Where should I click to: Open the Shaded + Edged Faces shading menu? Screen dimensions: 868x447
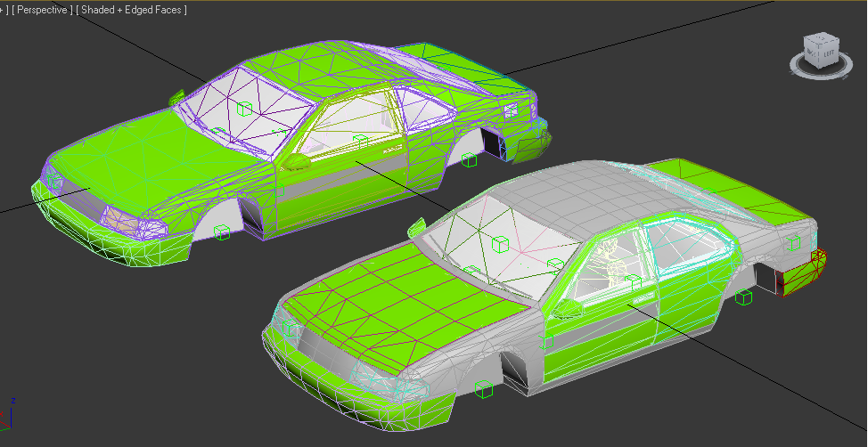[131, 10]
